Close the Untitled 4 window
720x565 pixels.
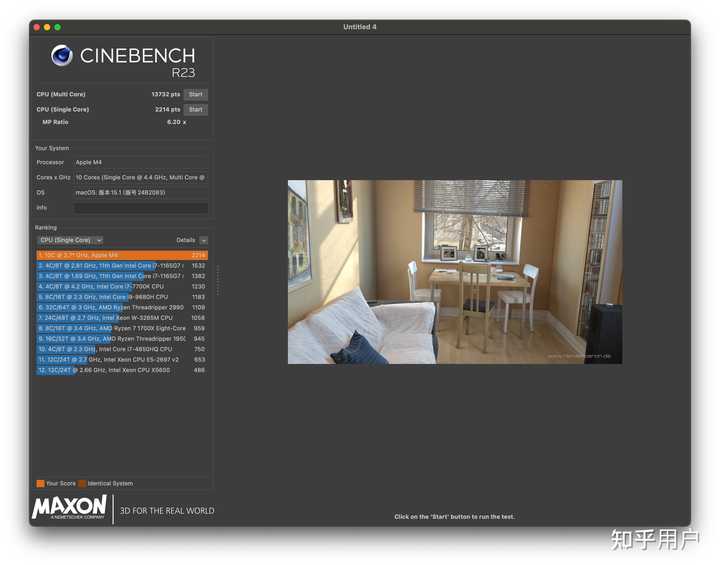[37, 27]
